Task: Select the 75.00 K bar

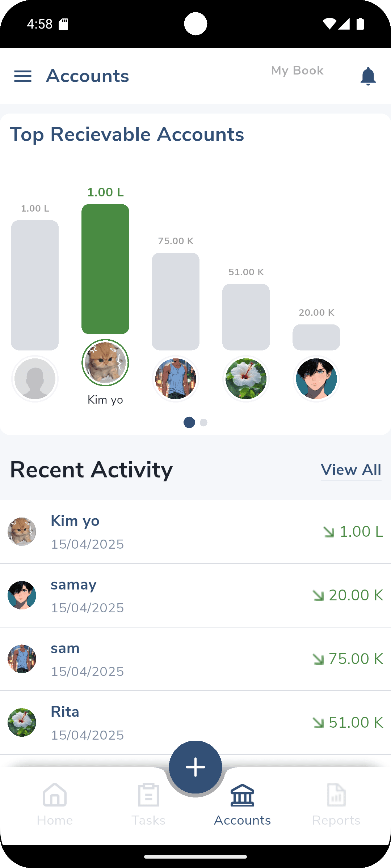Action: (x=176, y=301)
